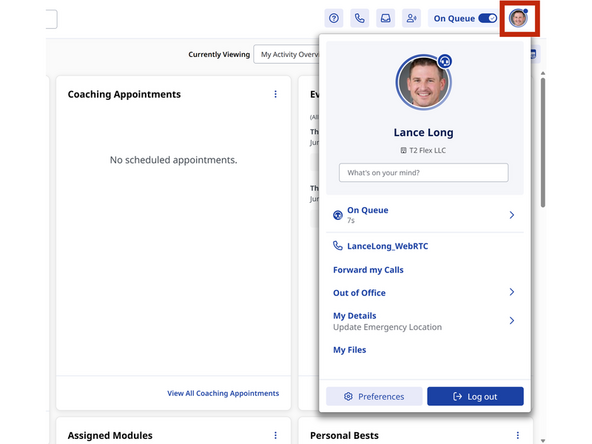
Task: Click View All Coaching Appointments link
Action: click(x=223, y=393)
